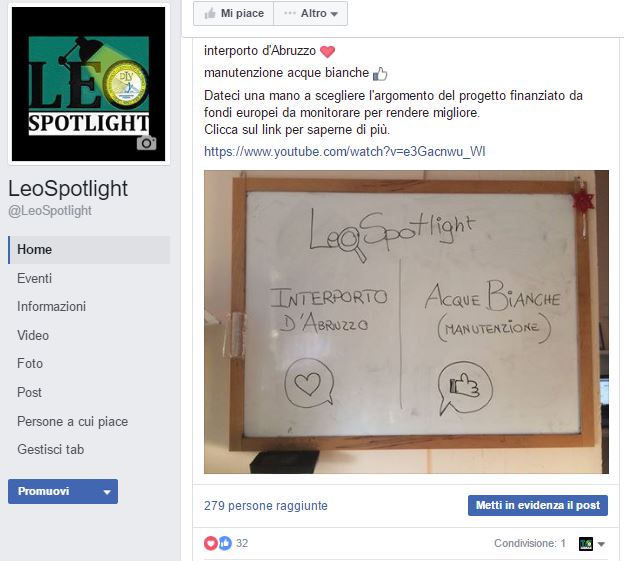624x561 pixels.
Task: Click the camera icon on profile picture
Action: [x=146, y=143]
